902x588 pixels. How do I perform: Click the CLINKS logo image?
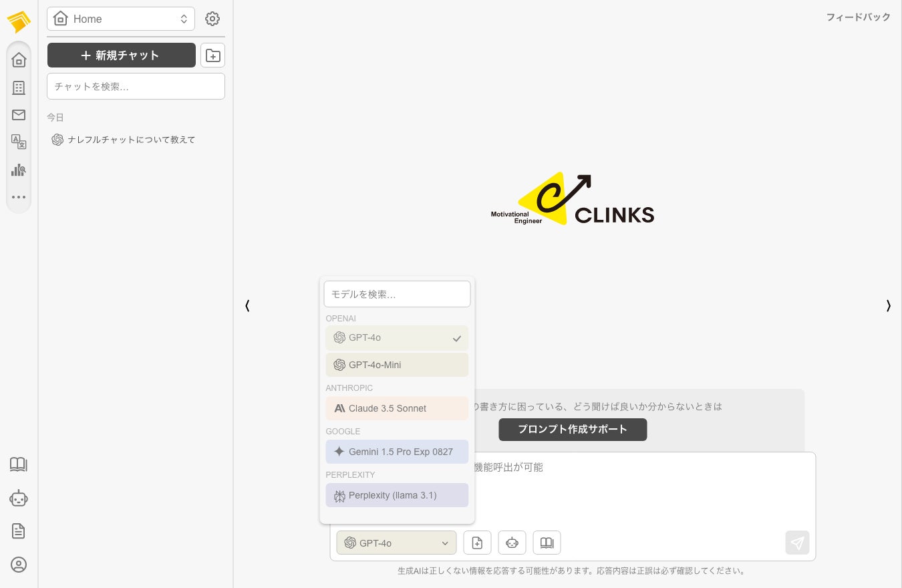[573, 199]
